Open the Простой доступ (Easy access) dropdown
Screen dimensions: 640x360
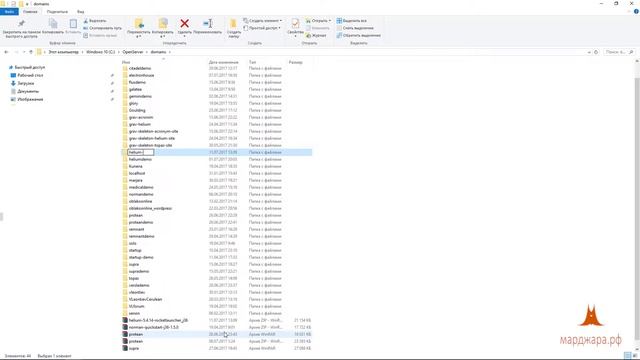262,28
